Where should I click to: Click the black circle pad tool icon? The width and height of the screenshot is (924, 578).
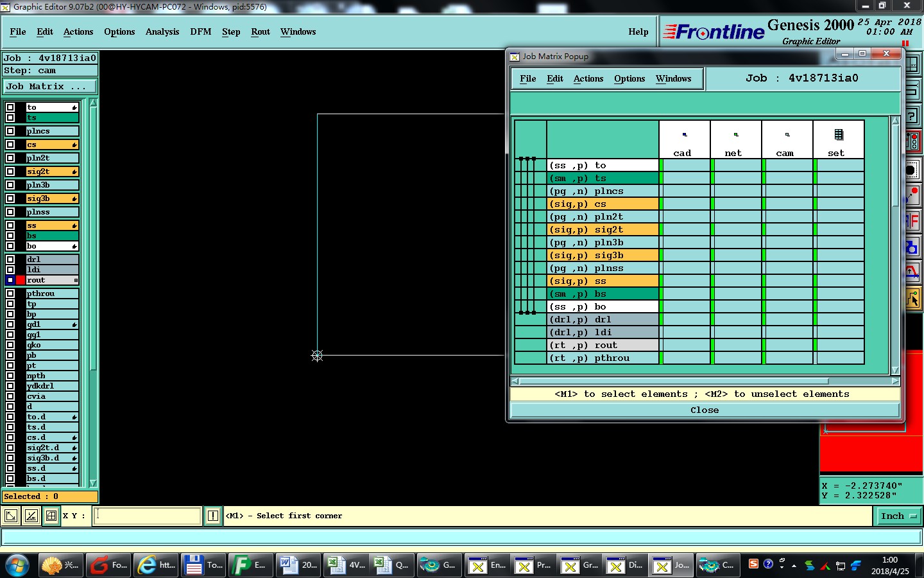tap(912, 170)
